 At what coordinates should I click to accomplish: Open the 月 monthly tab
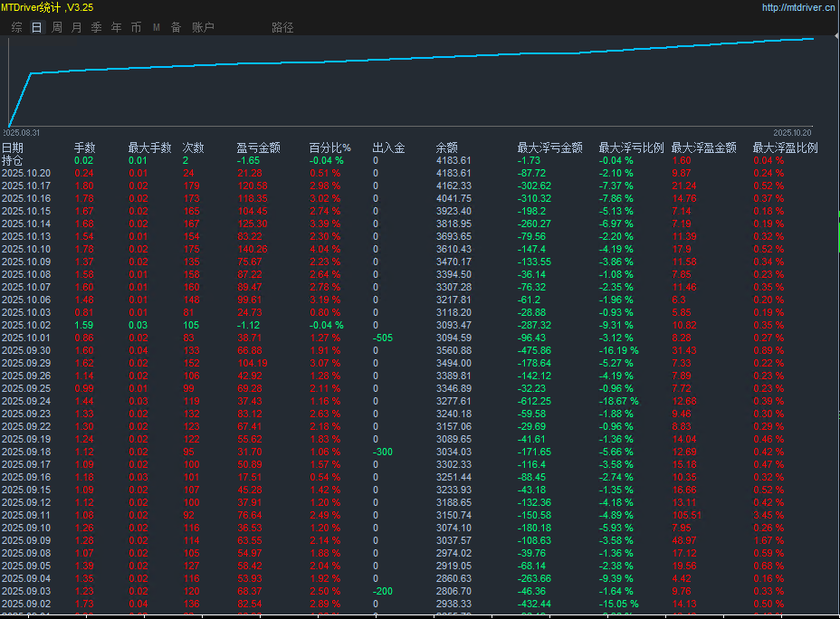pyautogui.click(x=77, y=27)
